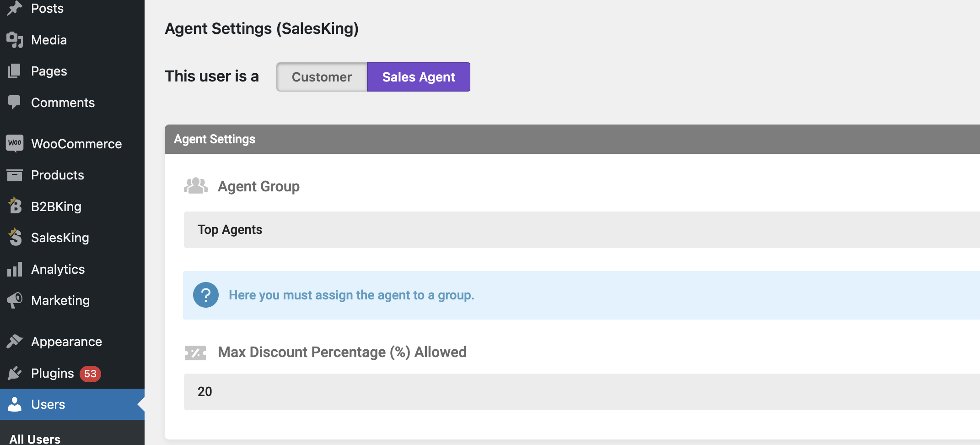Viewport: 980px width, 445px height.
Task: Click the B2BKing icon
Action: point(15,206)
